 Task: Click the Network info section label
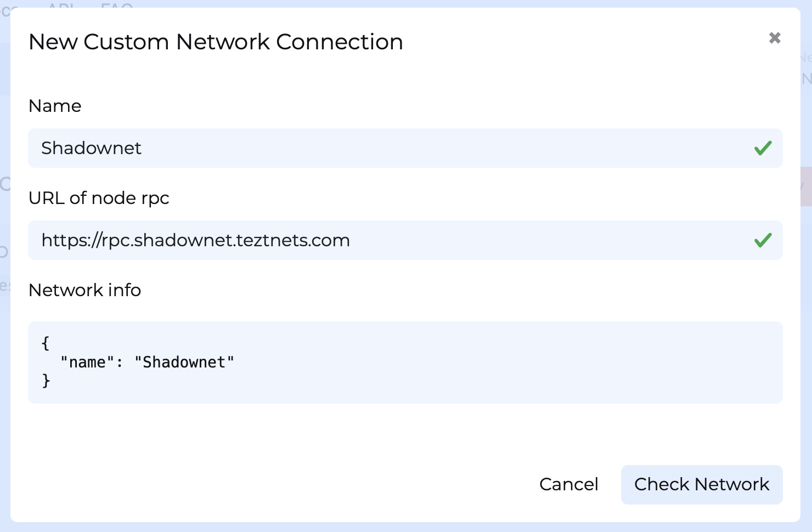(x=84, y=290)
